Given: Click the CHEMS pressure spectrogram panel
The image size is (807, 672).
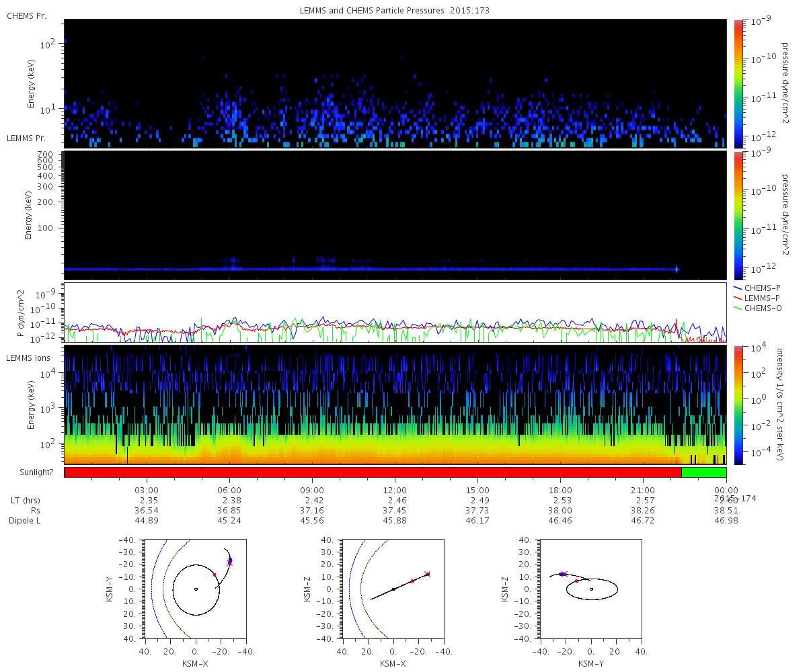Looking at the screenshot, I should point(395,83).
